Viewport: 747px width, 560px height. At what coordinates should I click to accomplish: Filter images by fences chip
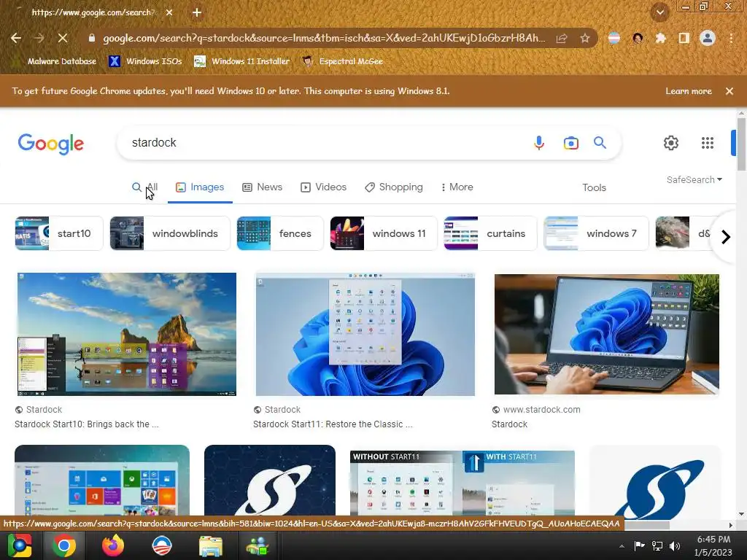[280, 233]
